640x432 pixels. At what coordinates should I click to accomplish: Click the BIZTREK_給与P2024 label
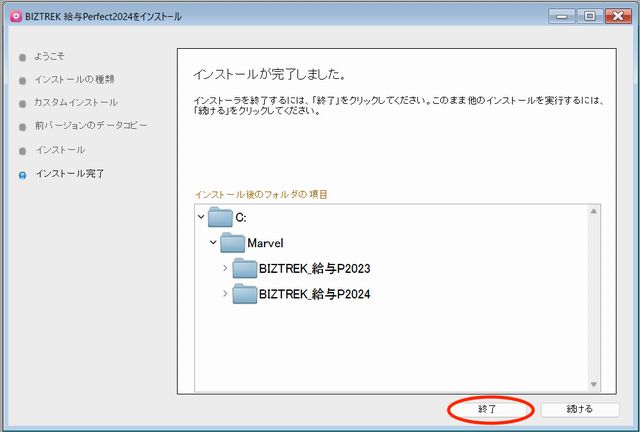coord(315,294)
